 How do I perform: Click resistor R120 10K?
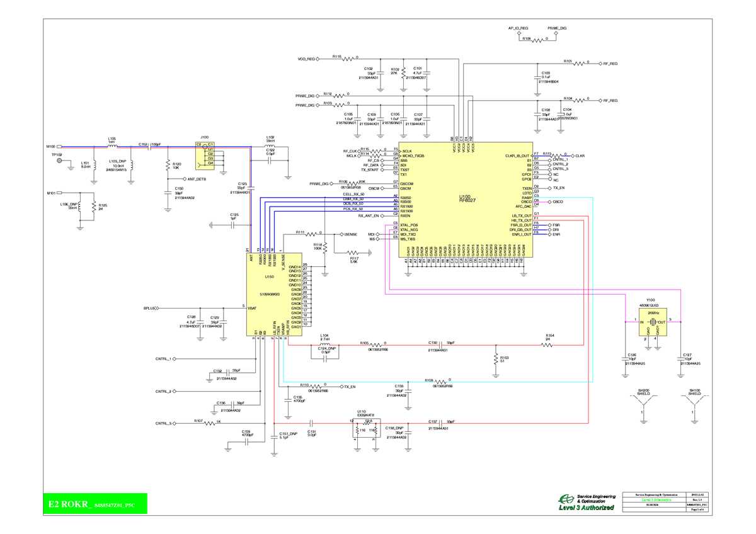pyautogui.click(x=168, y=166)
